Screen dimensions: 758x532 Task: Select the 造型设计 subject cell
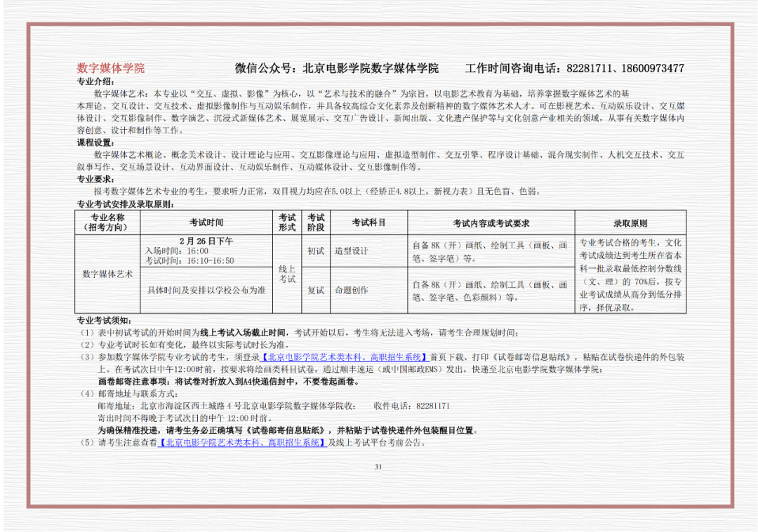coord(369,251)
